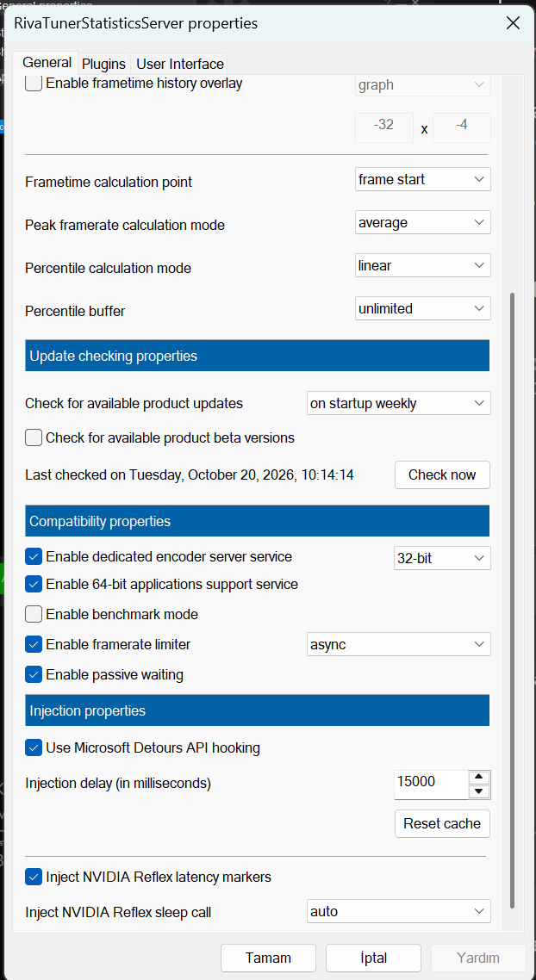Click the Check for available product updates label

click(134, 403)
